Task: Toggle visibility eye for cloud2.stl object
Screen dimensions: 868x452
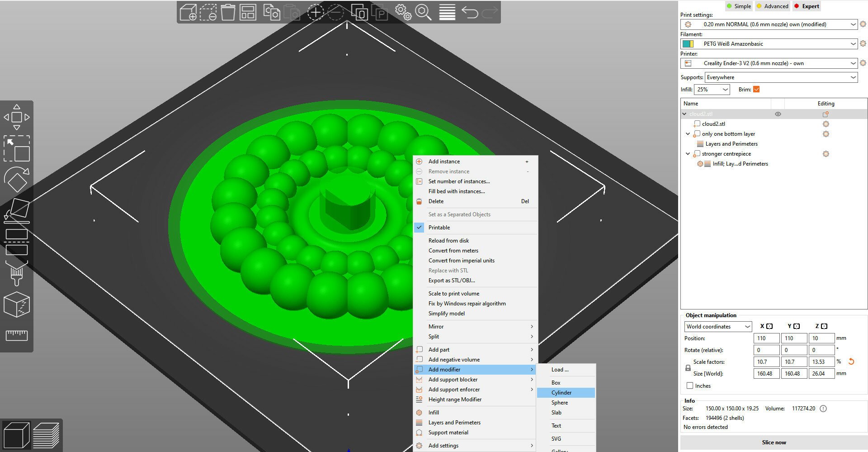Action: pos(778,114)
